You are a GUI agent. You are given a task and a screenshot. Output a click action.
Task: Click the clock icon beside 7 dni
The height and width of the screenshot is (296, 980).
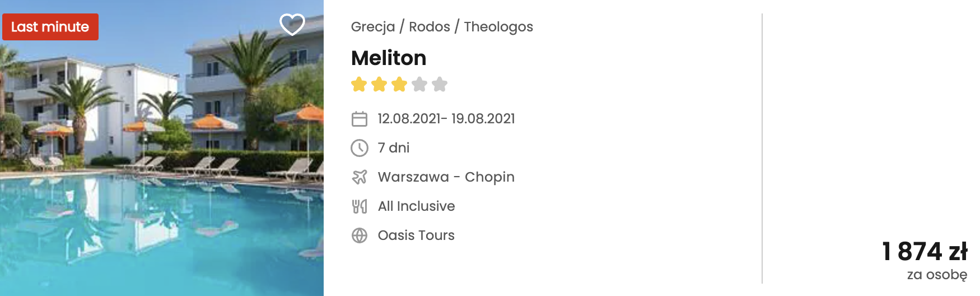pos(360,148)
